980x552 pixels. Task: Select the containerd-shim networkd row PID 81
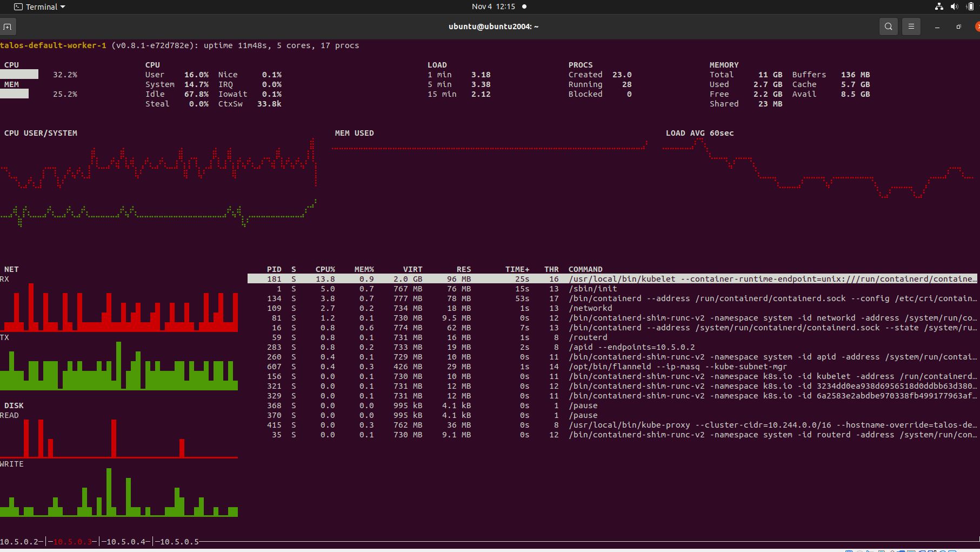coord(612,318)
